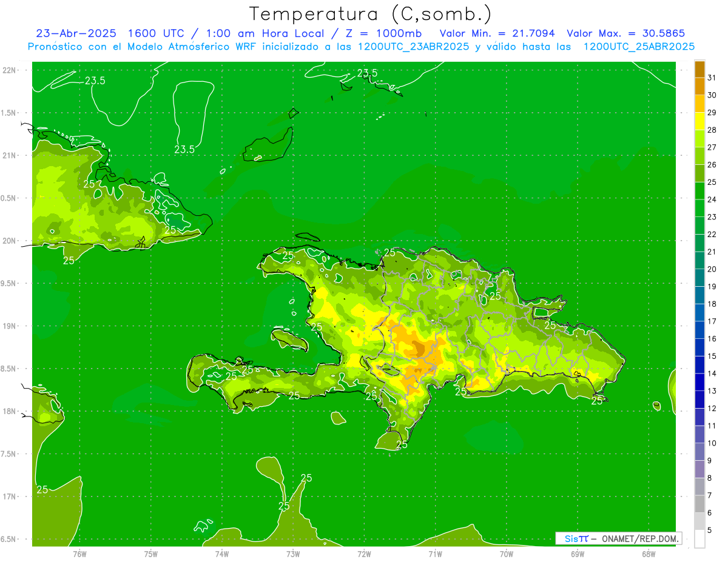The image size is (728, 562).
Task: Click the 18N latitude axis label
Action: click(x=9, y=411)
